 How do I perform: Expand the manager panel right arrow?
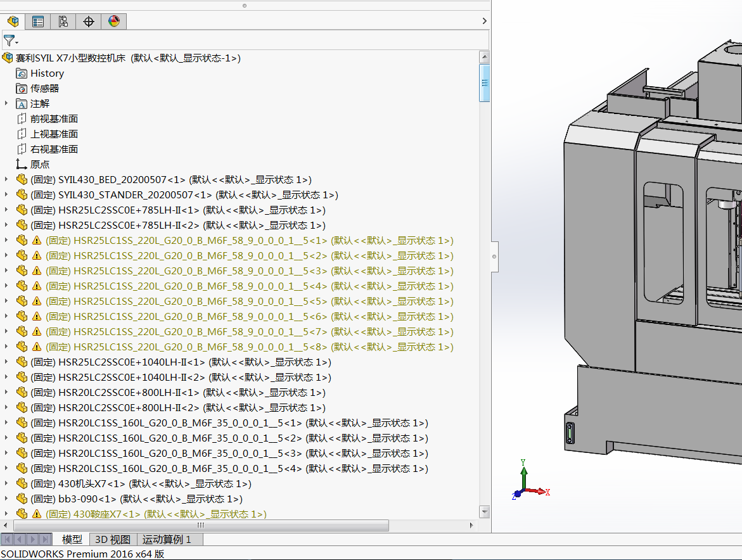[x=484, y=21]
